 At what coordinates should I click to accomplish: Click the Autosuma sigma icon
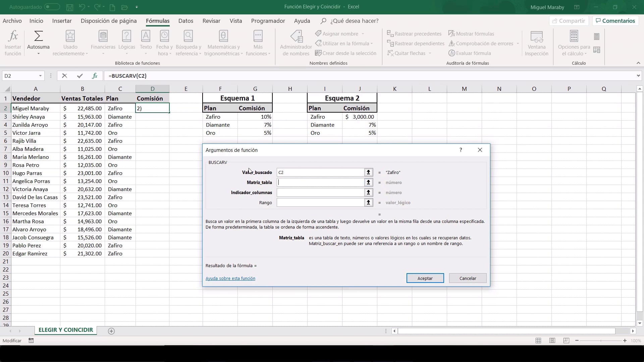[38, 36]
